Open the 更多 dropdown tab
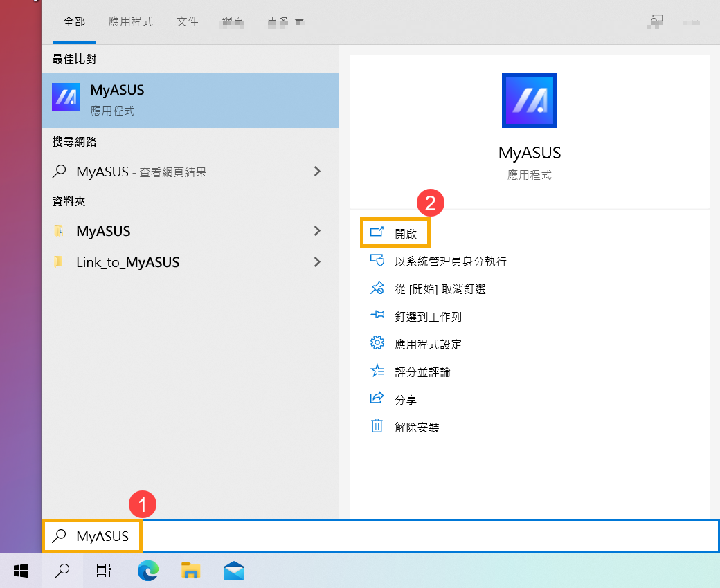Image resolution: width=720 pixels, height=588 pixels. (285, 21)
